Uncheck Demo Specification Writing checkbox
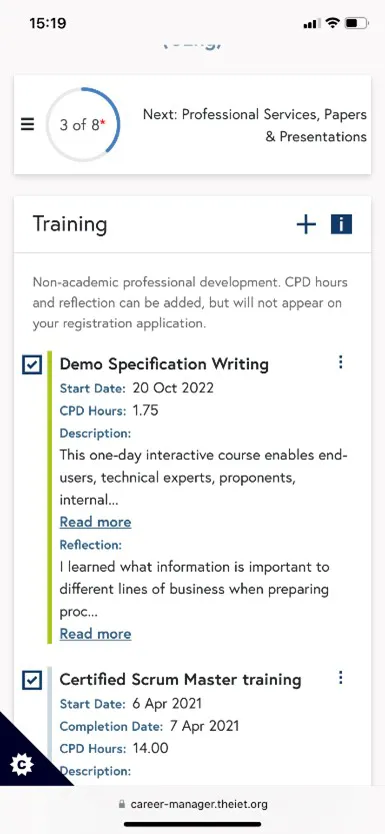The image size is (385, 834). click(x=32, y=365)
